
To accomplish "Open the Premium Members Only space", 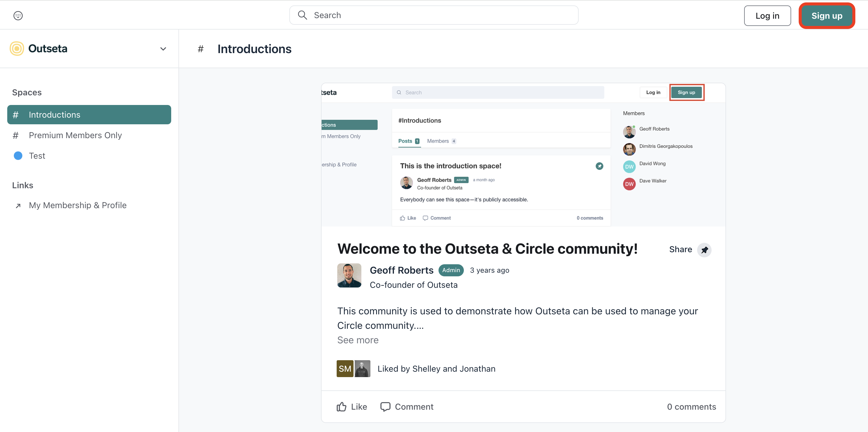I will click(x=75, y=135).
